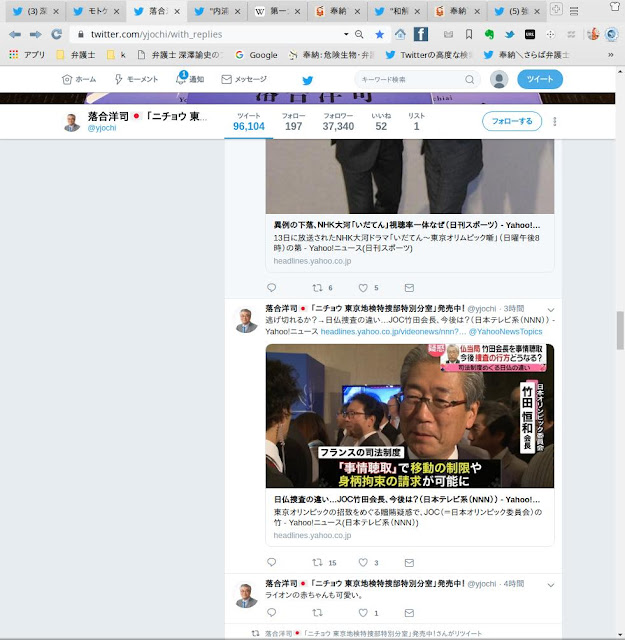Reply to the Idaten article tweet
The image size is (625, 640).
(x=271, y=287)
